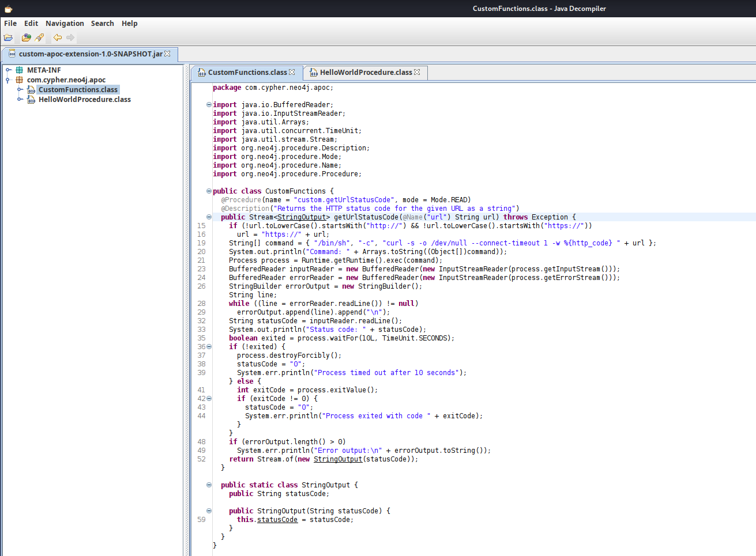Click the HelloWorldProcedure.class file icon in tree
Screen dimensions: 756x556
click(x=31, y=100)
